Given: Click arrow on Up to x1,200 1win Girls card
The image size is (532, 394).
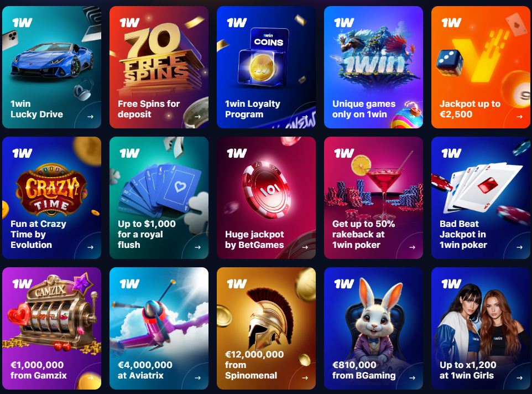Looking at the screenshot, I should (x=519, y=378).
